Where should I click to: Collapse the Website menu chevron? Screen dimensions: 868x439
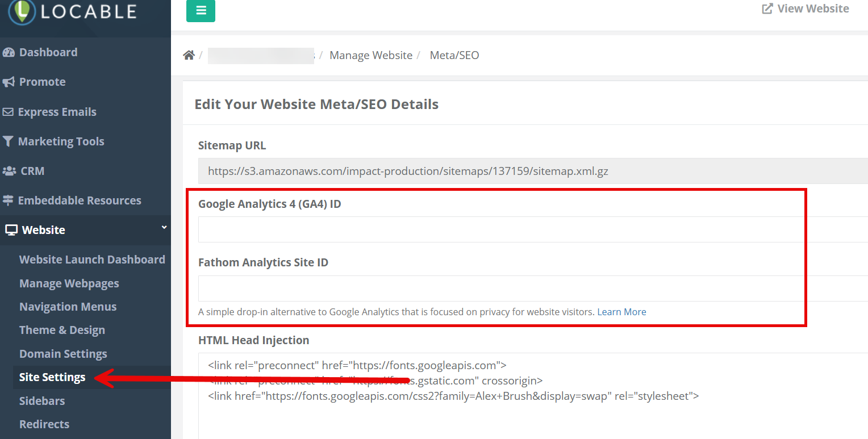click(164, 228)
